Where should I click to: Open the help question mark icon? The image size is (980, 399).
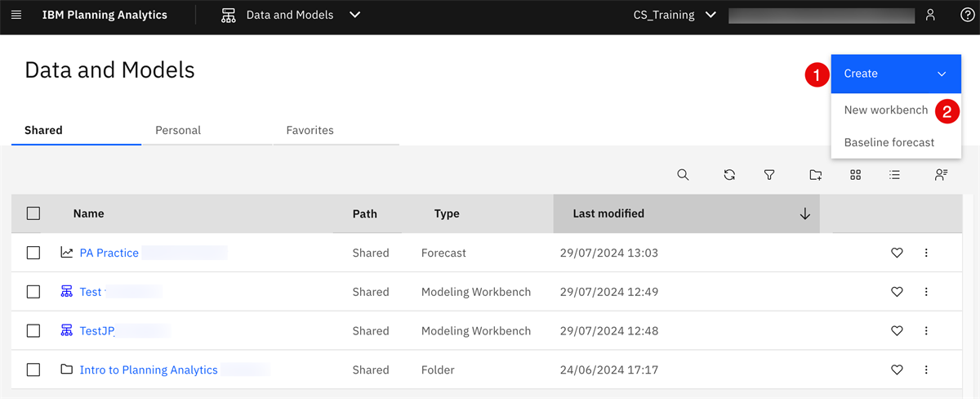click(x=967, y=15)
